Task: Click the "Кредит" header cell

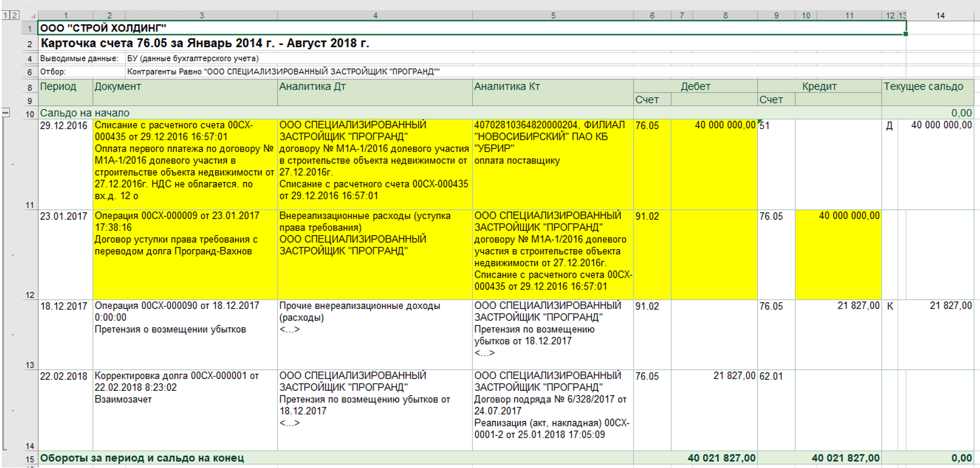Action: pos(819,86)
